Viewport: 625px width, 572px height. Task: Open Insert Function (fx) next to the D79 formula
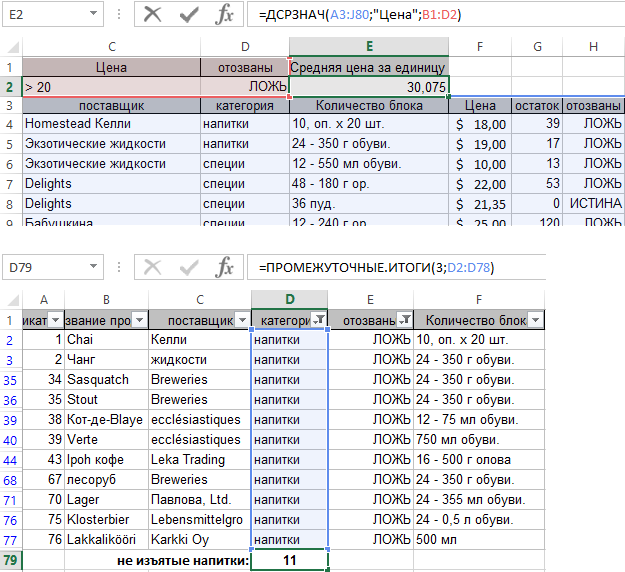tap(226, 267)
